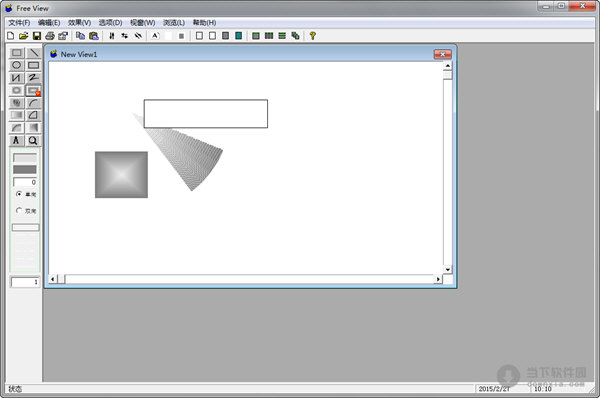Image resolution: width=600 pixels, height=398 pixels.
Task: Select the freehand scribble tool
Action: [34, 78]
